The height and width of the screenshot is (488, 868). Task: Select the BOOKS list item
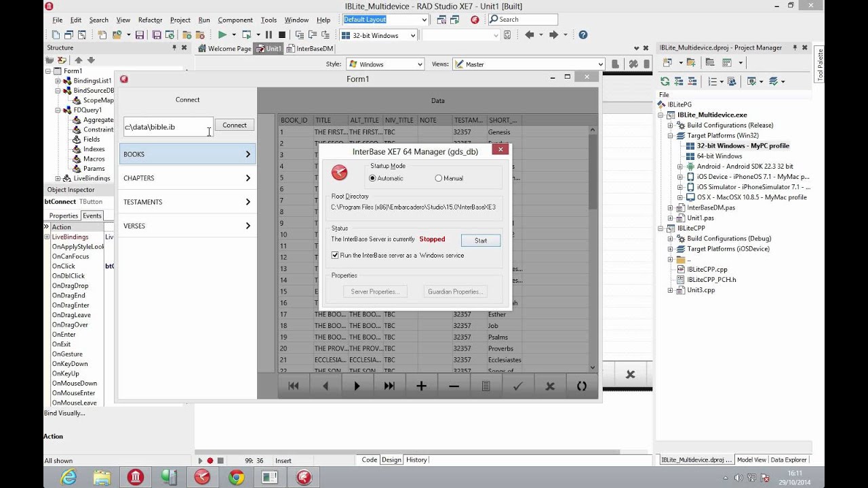(x=187, y=154)
